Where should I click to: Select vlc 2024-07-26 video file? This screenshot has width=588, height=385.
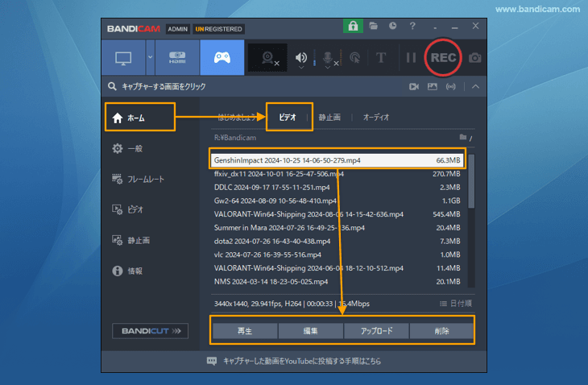pyautogui.click(x=337, y=255)
